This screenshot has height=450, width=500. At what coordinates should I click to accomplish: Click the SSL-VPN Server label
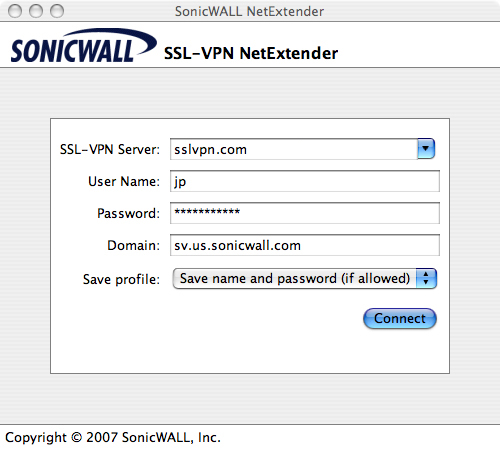coord(110,149)
